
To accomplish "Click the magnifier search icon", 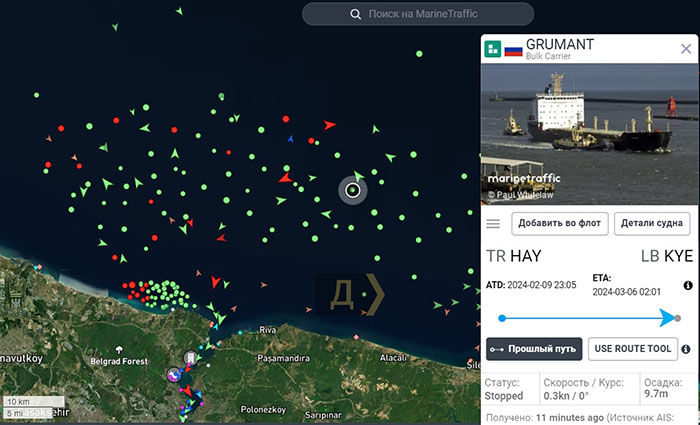I will coord(355,14).
